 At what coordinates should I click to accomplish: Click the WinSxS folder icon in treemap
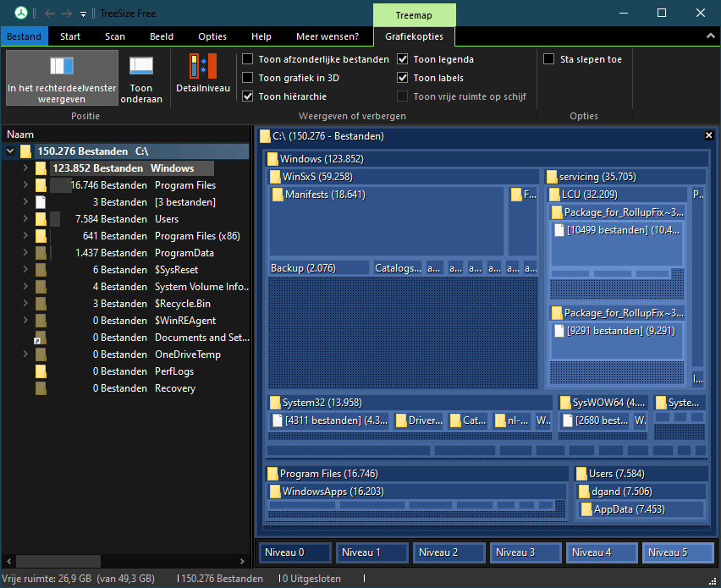(275, 177)
